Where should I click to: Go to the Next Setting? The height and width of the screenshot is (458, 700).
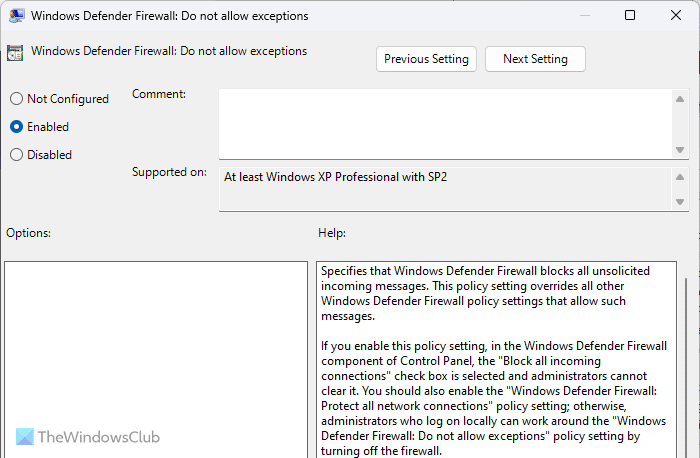[x=535, y=59]
